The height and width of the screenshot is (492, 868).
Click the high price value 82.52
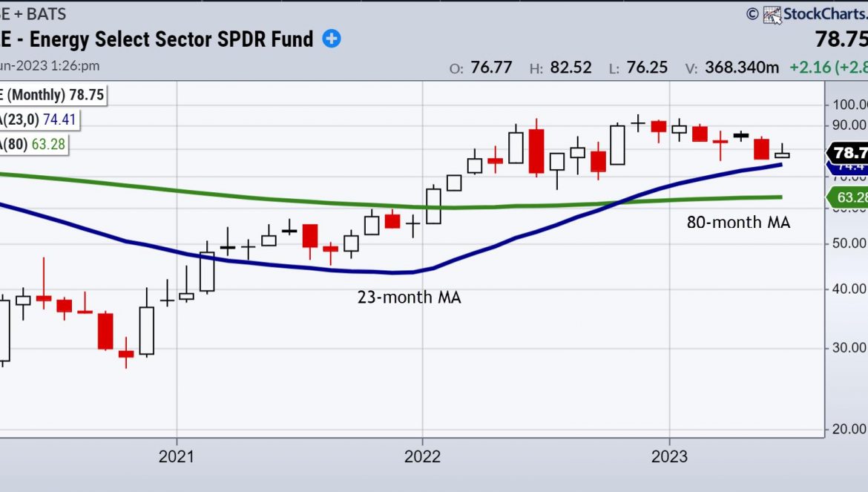tap(571, 68)
